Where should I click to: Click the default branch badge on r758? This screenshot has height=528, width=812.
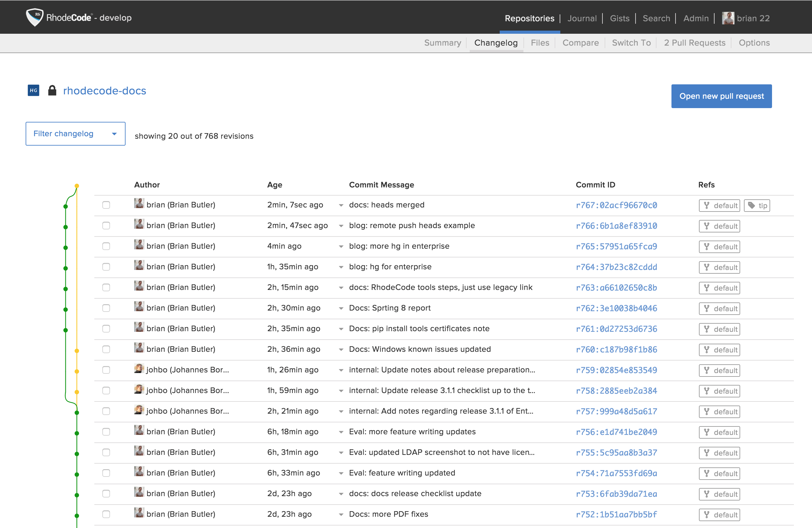coord(719,391)
